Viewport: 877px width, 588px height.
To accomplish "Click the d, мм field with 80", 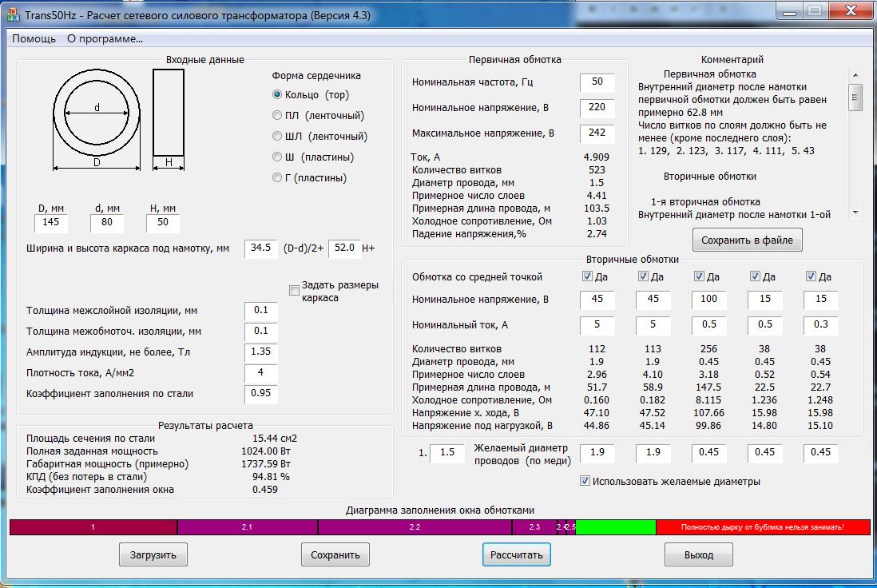I will click(107, 223).
